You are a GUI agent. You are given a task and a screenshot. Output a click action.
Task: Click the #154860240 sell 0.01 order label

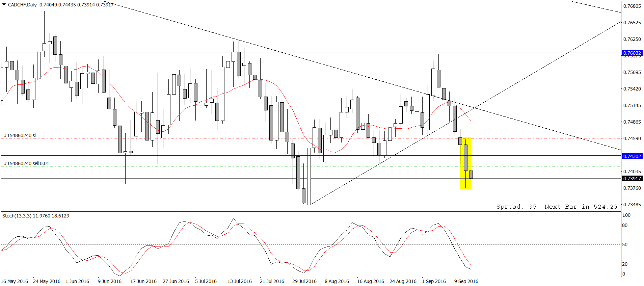[x=27, y=163]
